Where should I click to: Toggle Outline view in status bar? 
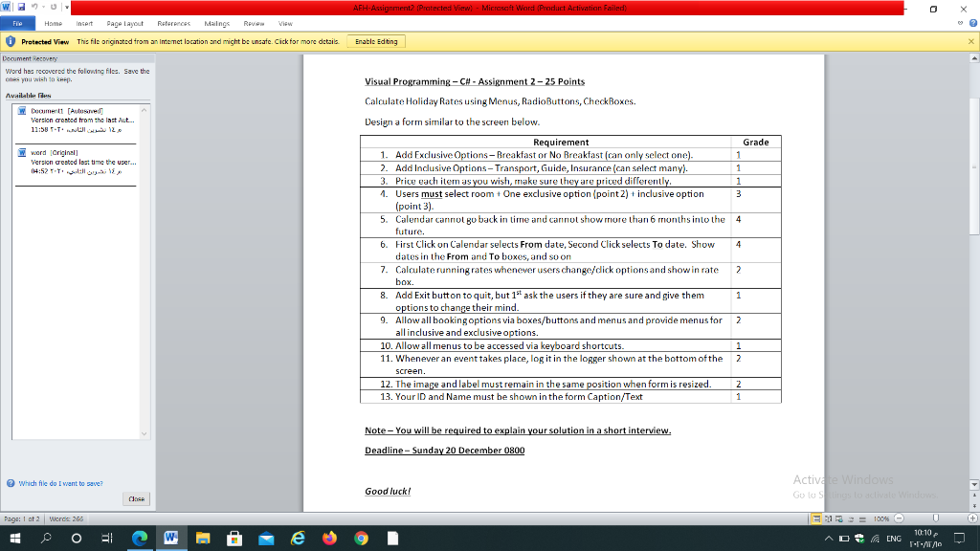pyautogui.click(x=851, y=518)
